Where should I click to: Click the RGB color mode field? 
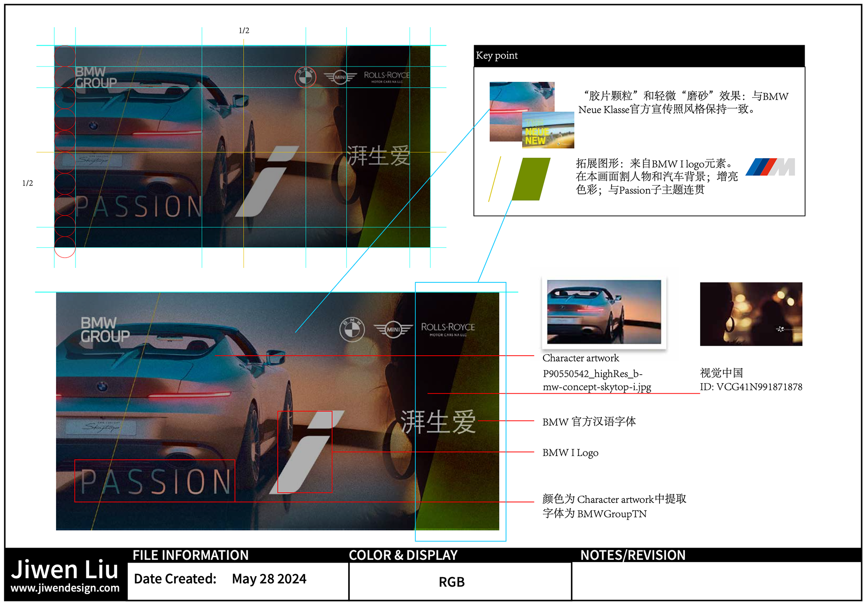pos(452,582)
